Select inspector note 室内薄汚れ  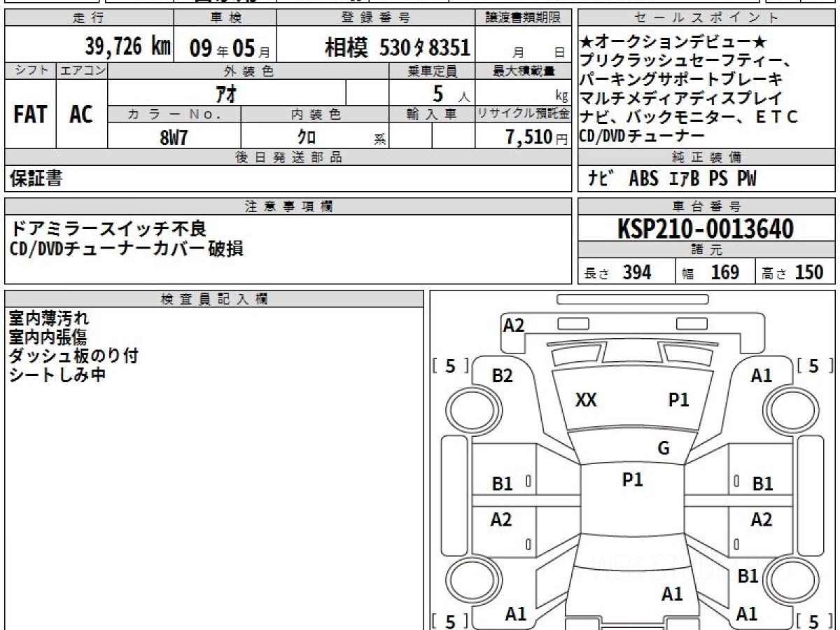pos(49,319)
